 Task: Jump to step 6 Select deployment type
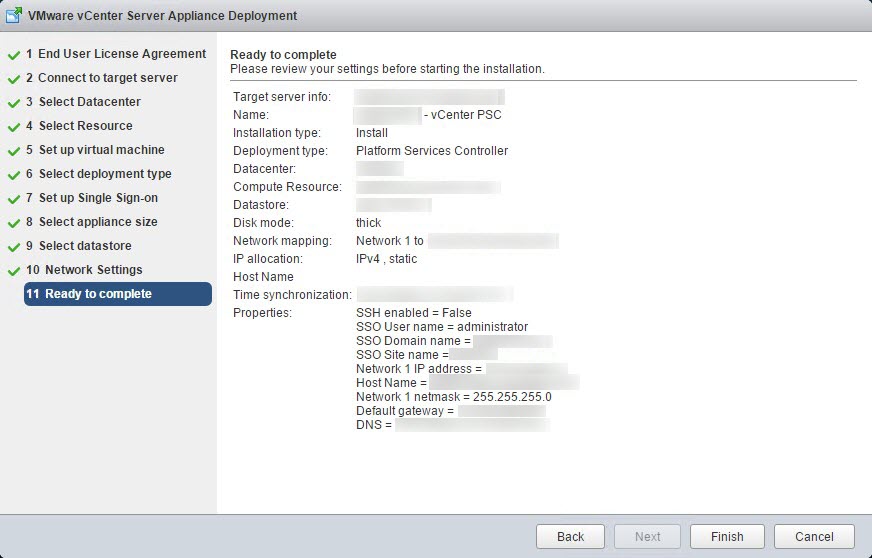click(x=98, y=174)
